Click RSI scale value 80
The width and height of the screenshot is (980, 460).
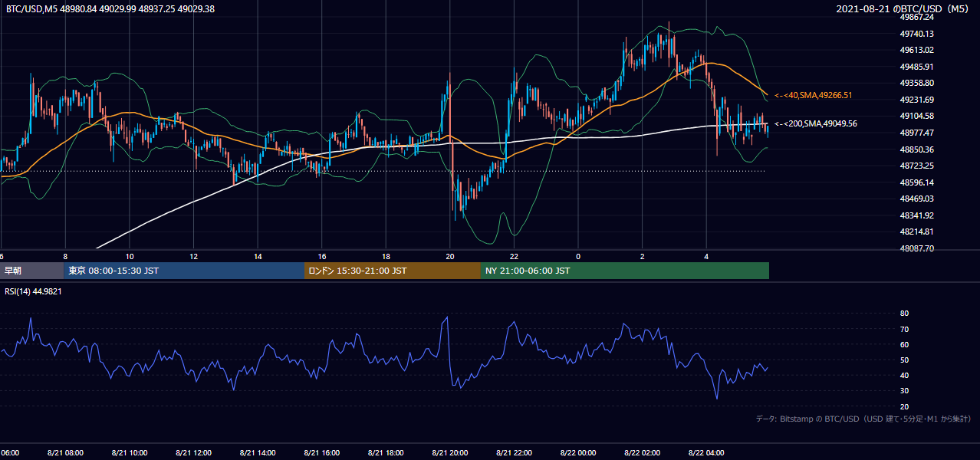[904, 314]
